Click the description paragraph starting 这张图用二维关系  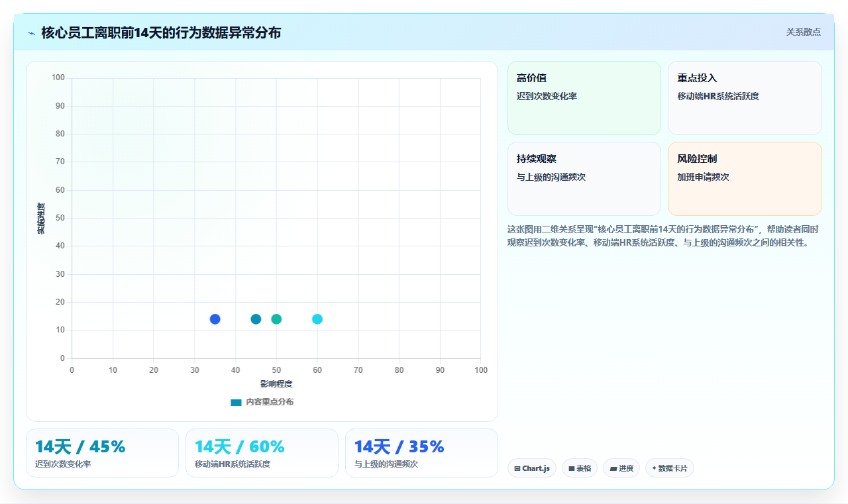point(663,236)
